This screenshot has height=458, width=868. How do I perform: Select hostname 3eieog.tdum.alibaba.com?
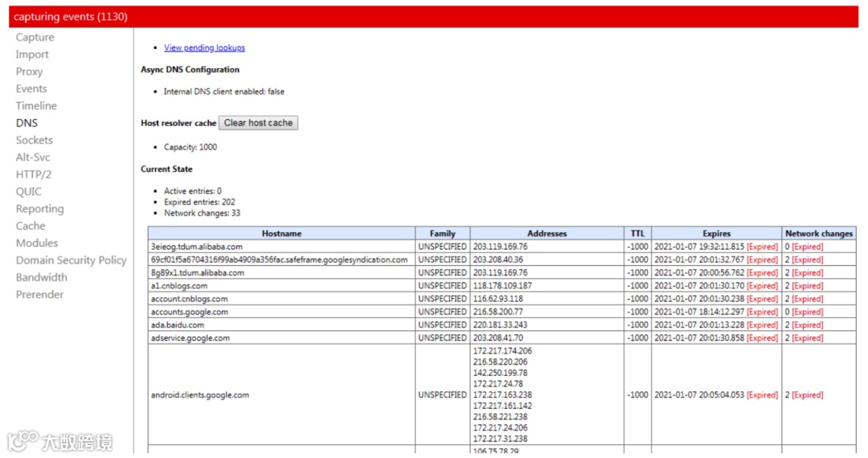(x=197, y=247)
